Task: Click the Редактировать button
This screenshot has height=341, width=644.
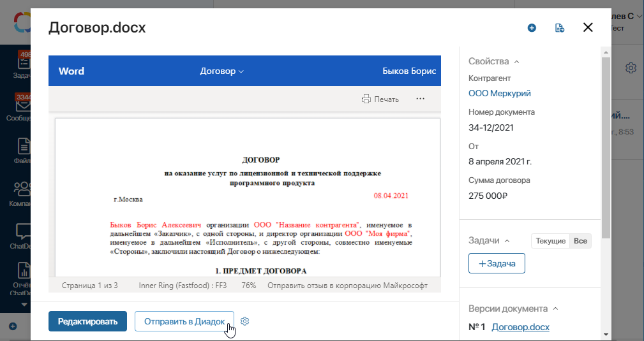Action: (87, 321)
